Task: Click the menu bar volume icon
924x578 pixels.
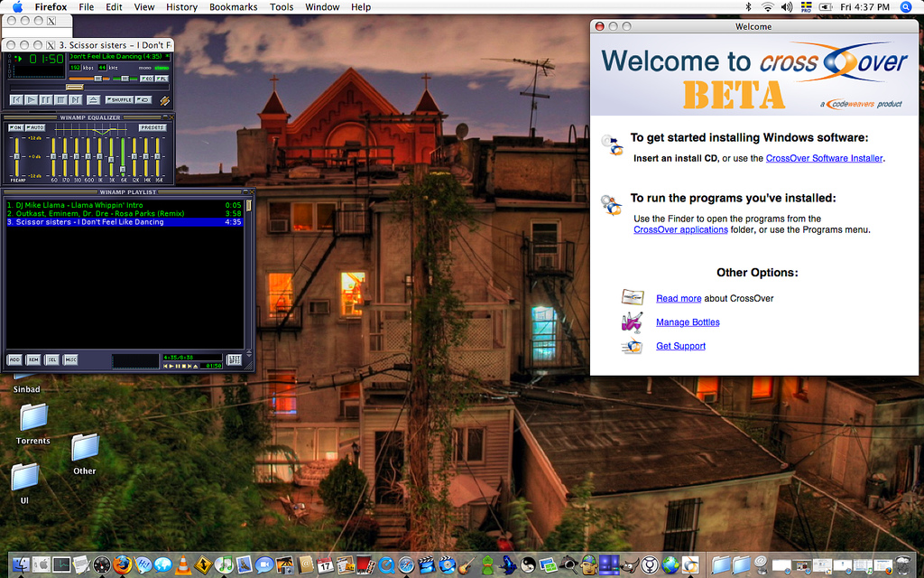Action: 787,7
